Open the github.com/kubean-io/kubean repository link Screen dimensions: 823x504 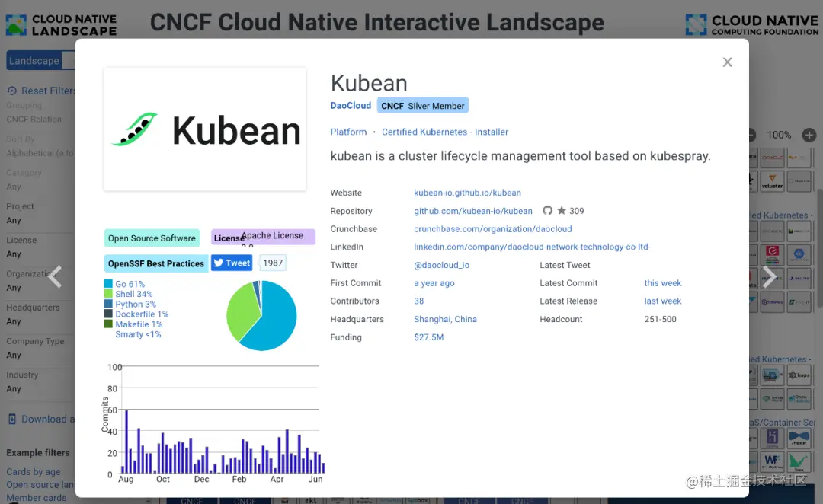473,211
